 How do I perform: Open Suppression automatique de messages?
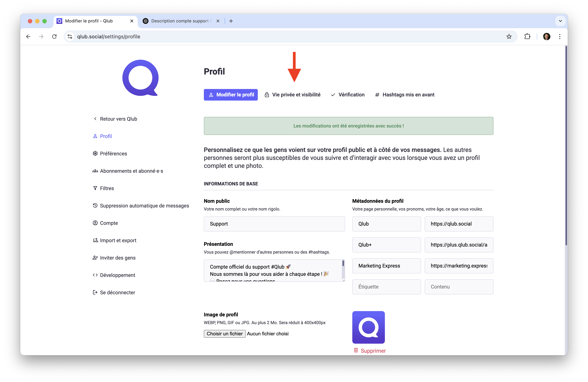tap(141, 205)
